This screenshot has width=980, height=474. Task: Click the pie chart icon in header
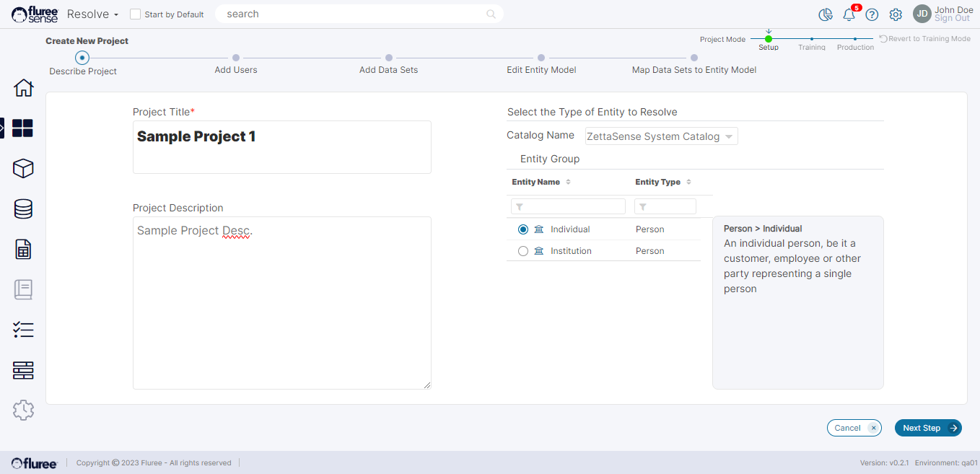click(826, 14)
